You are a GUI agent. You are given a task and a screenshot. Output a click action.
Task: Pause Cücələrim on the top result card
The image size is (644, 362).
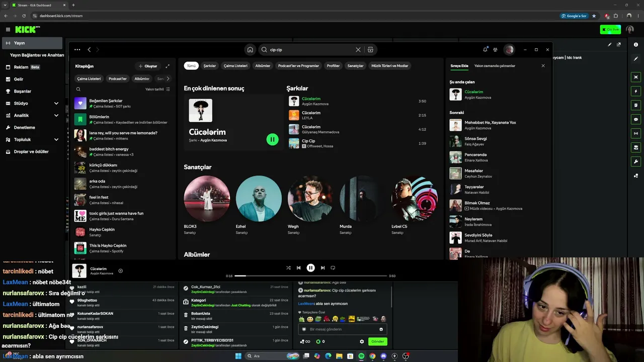coord(272,139)
